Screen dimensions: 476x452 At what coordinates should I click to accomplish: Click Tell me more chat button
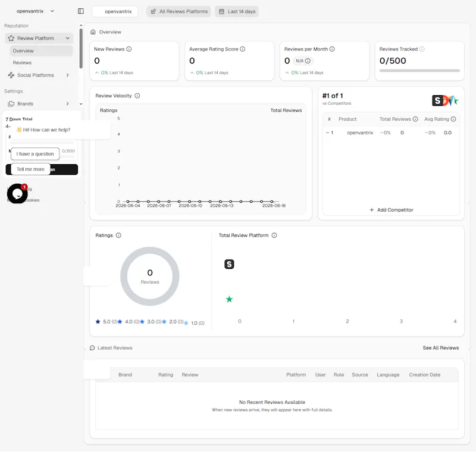pyautogui.click(x=30, y=169)
